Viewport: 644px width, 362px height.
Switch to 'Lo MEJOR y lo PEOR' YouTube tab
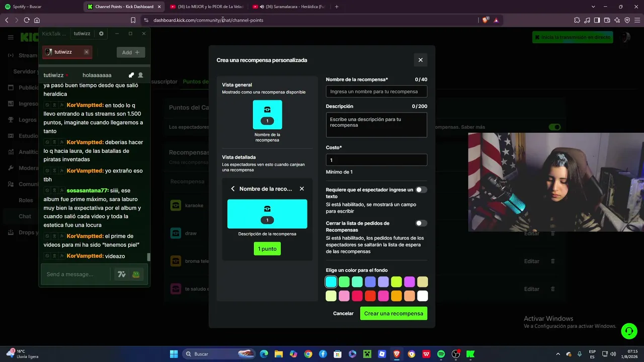207,7
